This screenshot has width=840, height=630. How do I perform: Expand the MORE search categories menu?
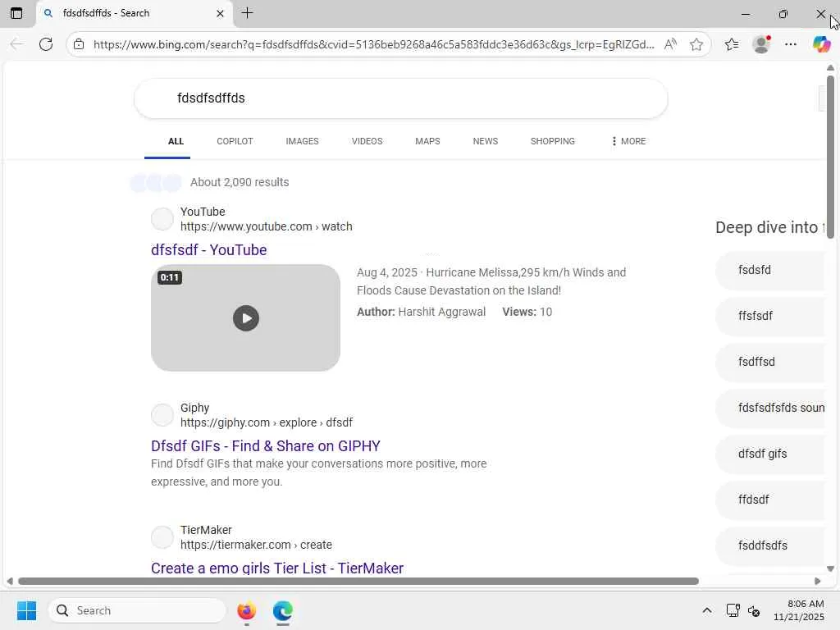628,141
